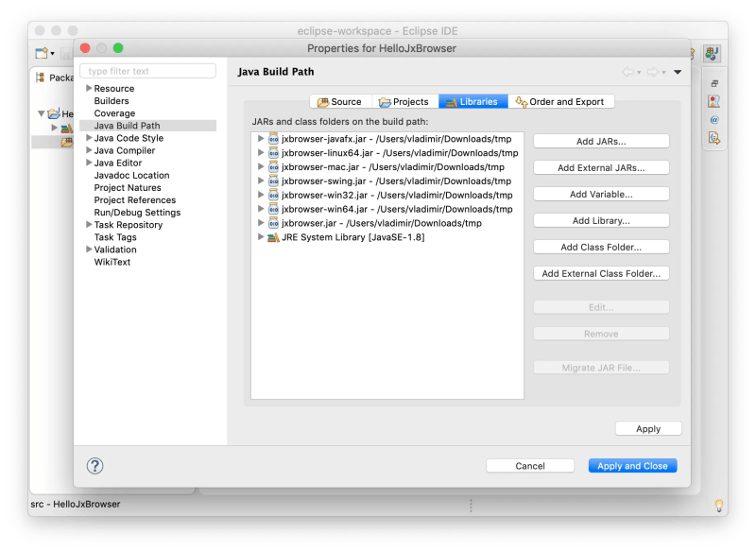Select Project References item

135,200
